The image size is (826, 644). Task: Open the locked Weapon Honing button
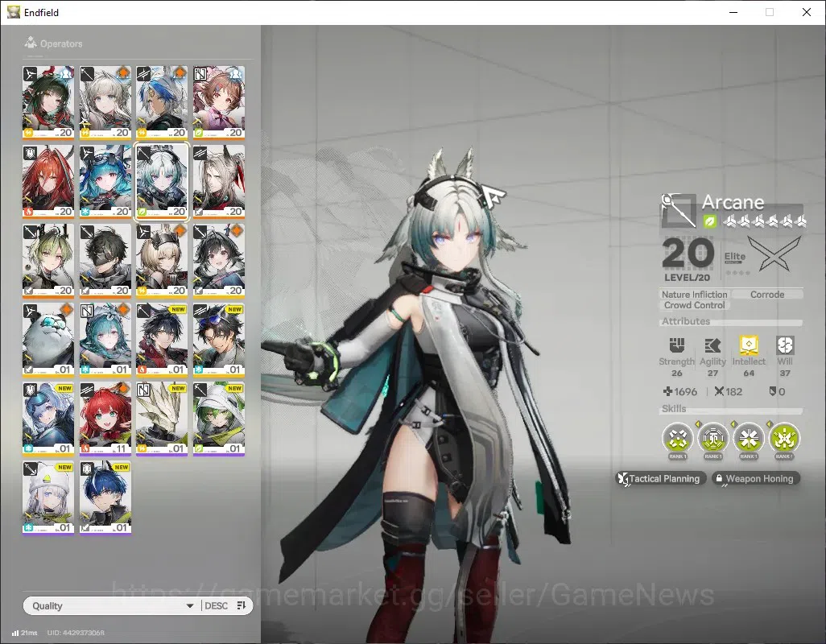[x=755, y=478]
